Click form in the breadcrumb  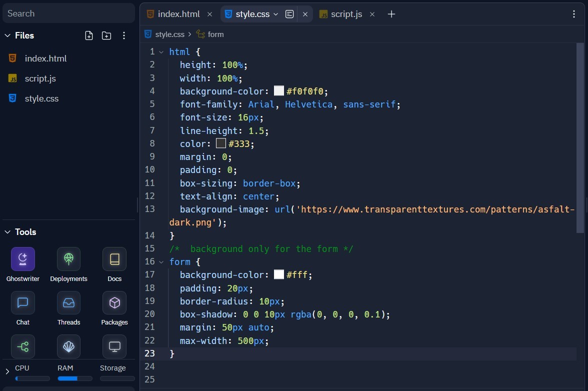pos(215,34)
